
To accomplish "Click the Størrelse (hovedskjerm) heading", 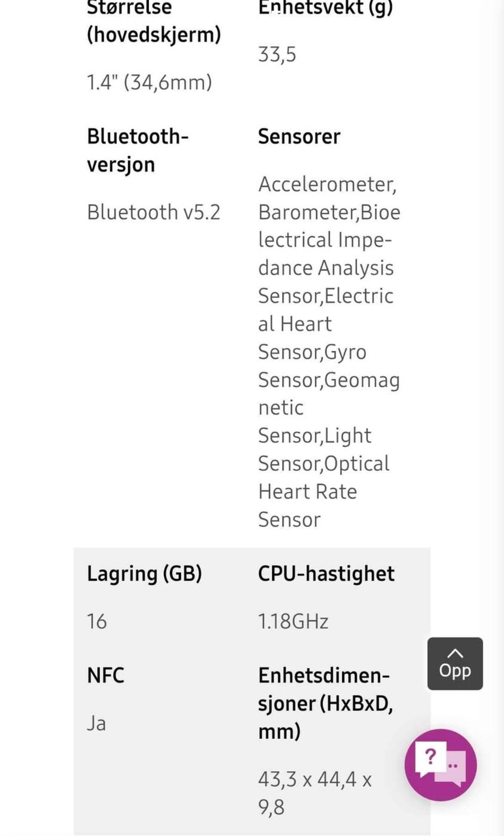I will 154,22.
